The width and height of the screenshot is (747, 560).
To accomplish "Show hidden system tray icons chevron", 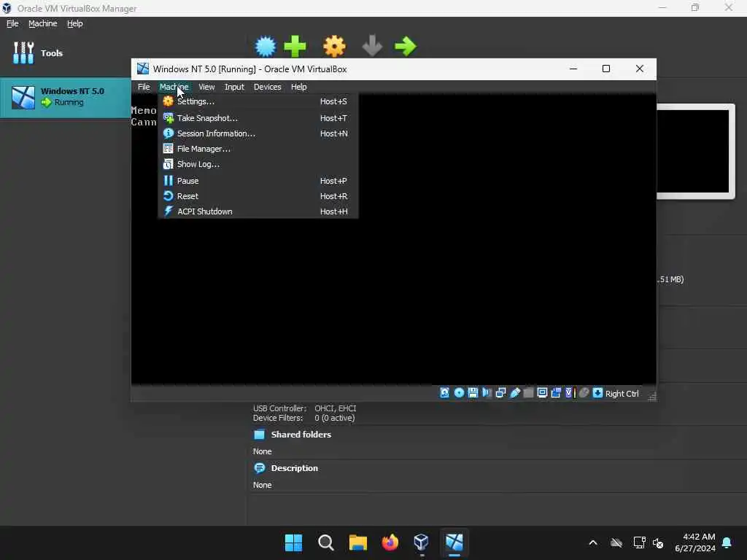I will click(x=593, y=542).
